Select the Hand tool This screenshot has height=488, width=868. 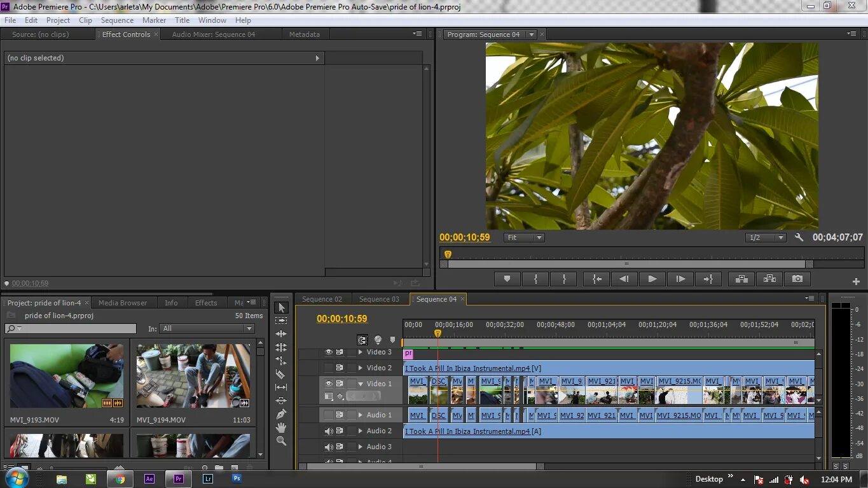281,428
